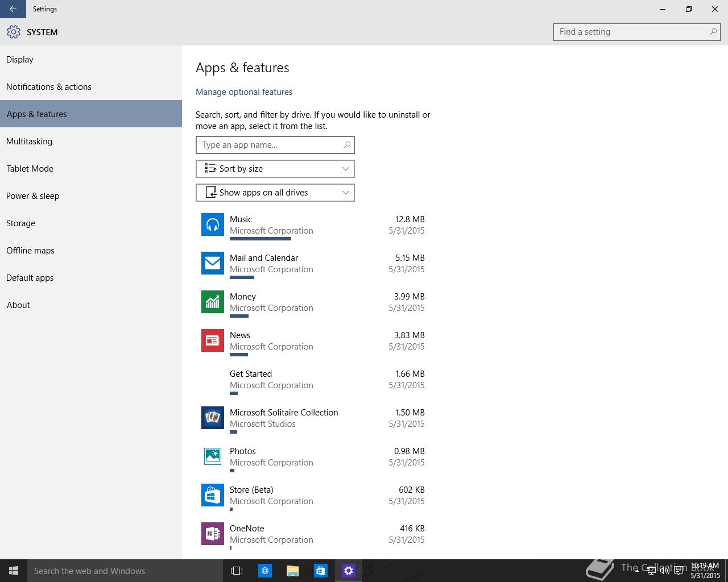Click the 12.8 MB size value

click(x=410, y=219)
